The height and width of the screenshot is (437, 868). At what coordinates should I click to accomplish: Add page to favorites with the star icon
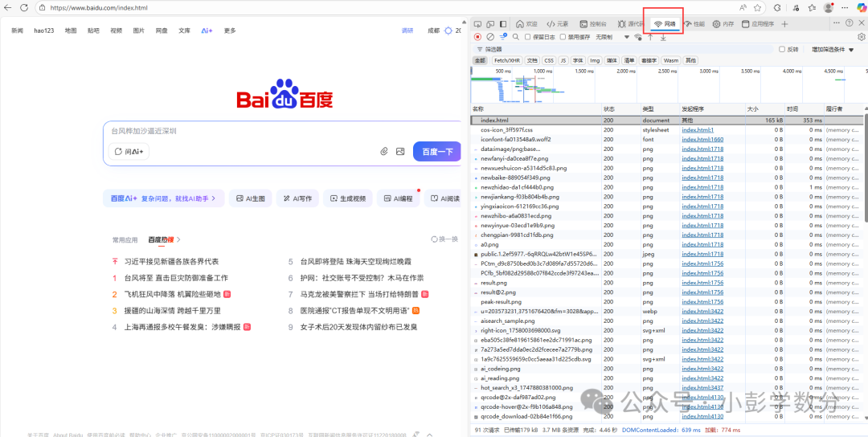[757, 8]
